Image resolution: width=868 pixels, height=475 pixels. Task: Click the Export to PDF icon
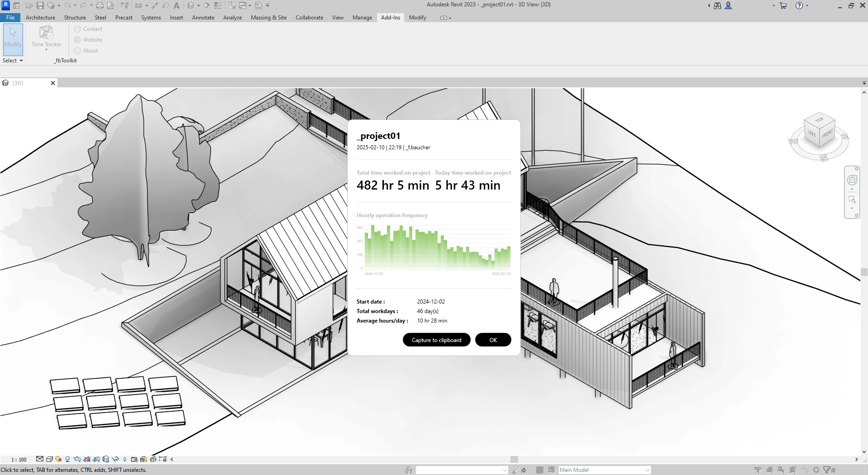pos(110,5)
